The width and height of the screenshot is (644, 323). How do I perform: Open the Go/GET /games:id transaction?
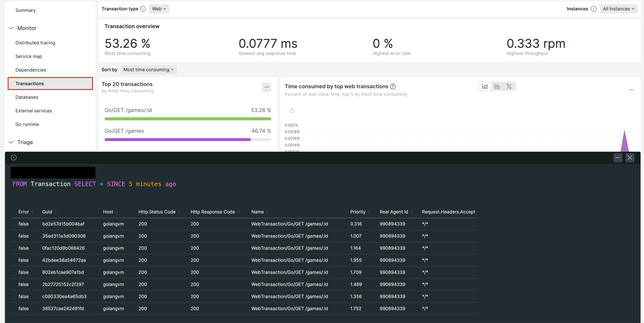pyautogui.click(x=128, y=110)
